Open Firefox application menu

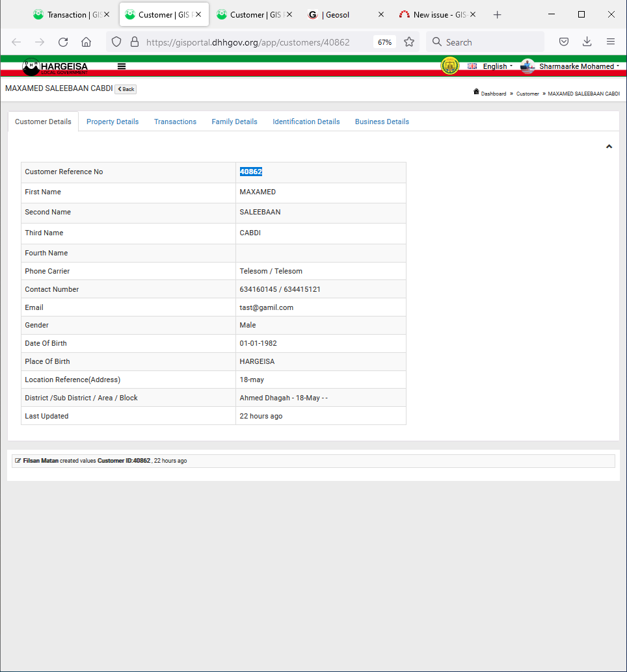click(x=611, y=42)
